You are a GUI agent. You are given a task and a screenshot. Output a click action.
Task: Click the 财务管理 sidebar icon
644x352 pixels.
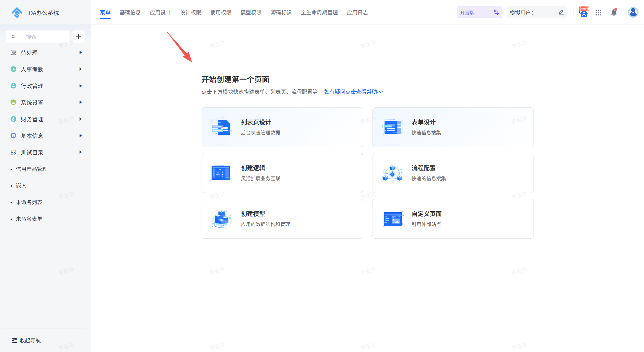coord(13,119)
